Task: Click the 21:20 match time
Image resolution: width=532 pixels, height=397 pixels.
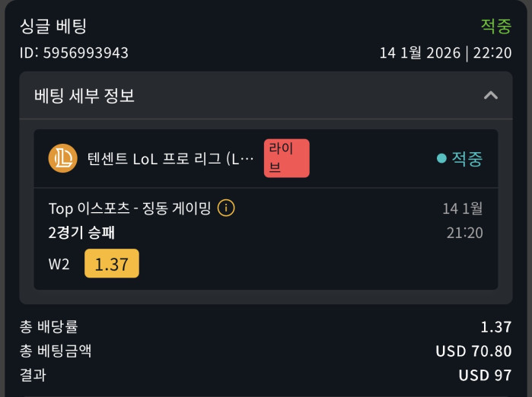Action: coord(464,233)
